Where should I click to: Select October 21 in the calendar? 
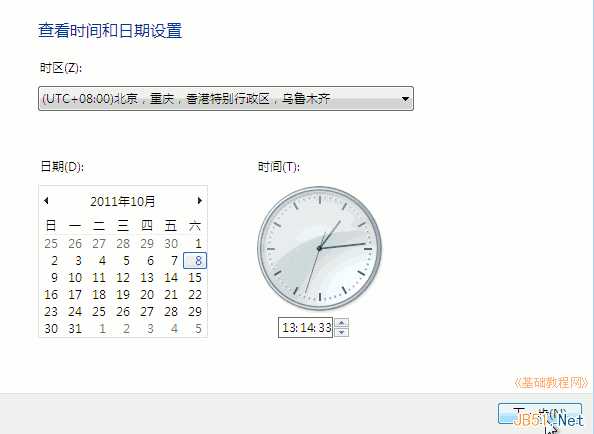click(171, 295)
